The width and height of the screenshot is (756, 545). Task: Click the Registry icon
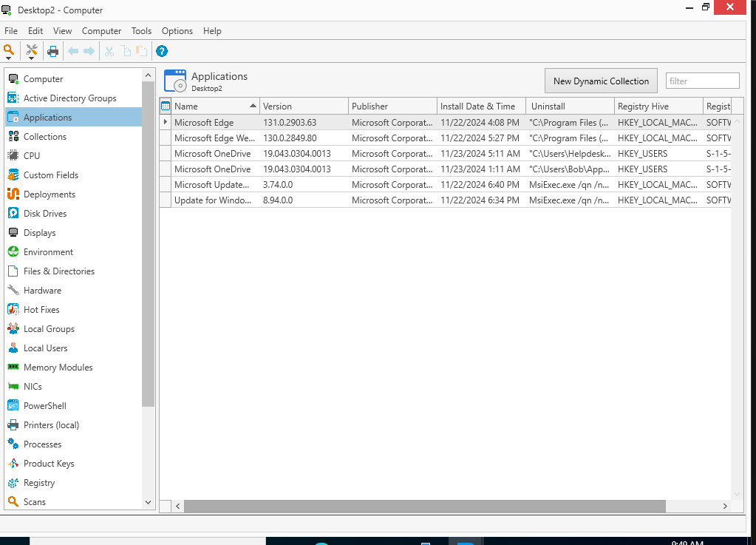(13, 483)
